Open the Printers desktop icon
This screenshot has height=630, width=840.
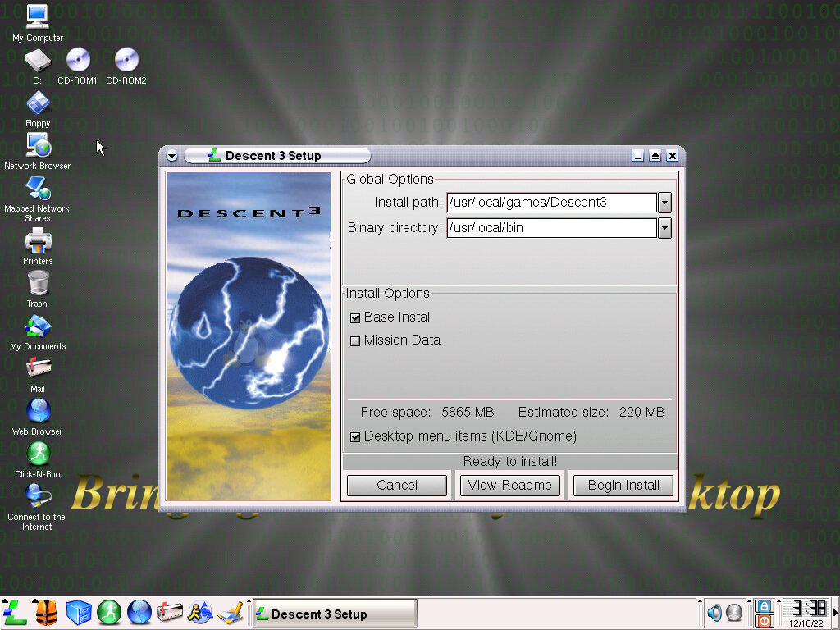38,241
